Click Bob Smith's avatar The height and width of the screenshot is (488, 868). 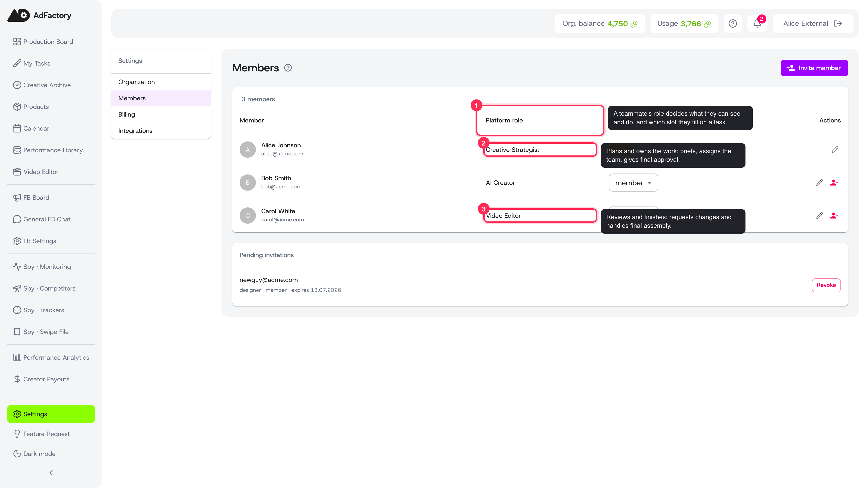(248, 183)
